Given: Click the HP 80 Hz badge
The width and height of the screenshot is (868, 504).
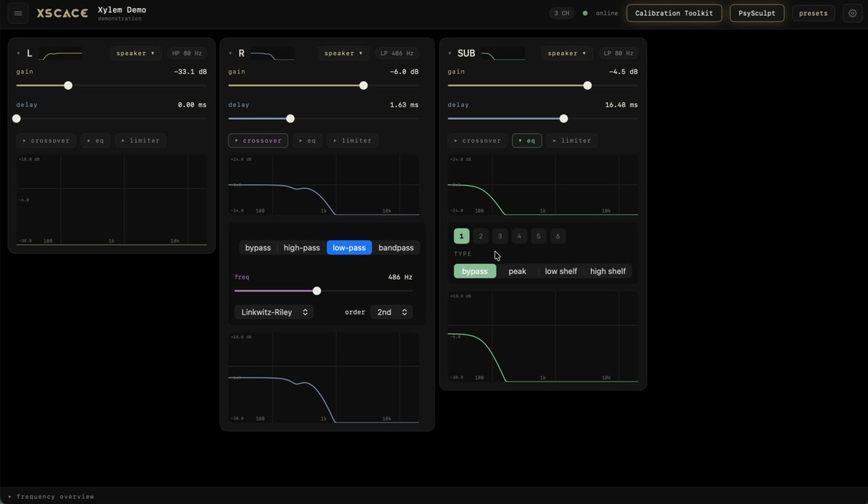Looking at the screenshot, I should click(x=187, y=54).
